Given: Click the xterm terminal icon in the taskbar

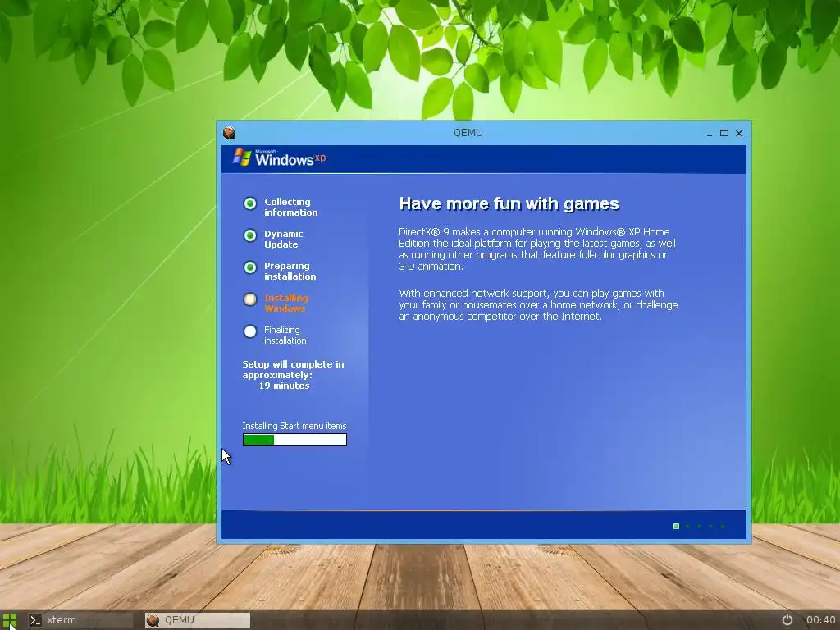Looking at the screenshot, I should pyautogui.click(x=35, y=620).
